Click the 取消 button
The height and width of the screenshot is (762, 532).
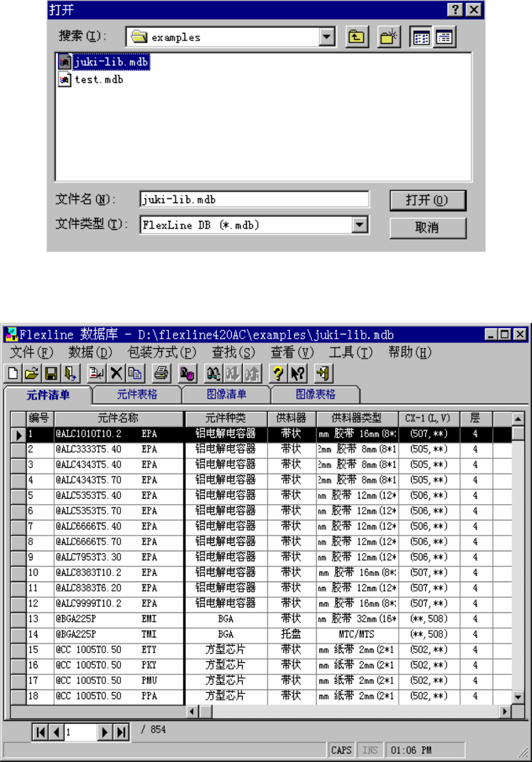click(x=427, y=227)
